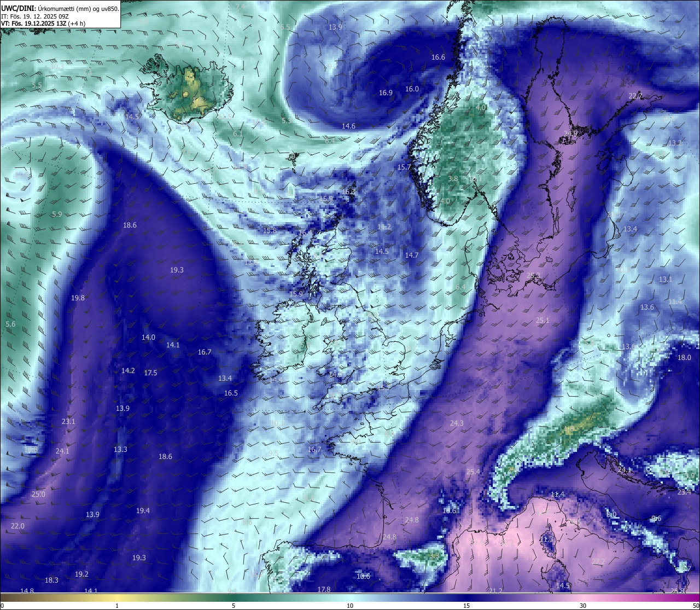Click the 14.0 value west of Ireland
This screenshot has height=610, width=700.
click(x=148, y=338)
